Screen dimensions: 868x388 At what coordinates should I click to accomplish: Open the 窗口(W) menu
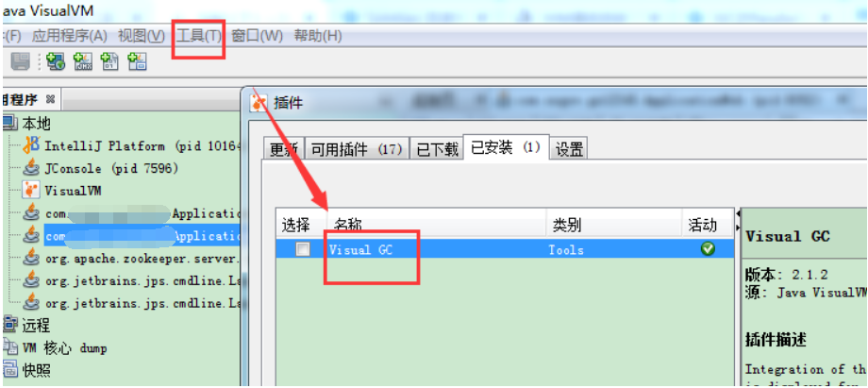point(257,37)
